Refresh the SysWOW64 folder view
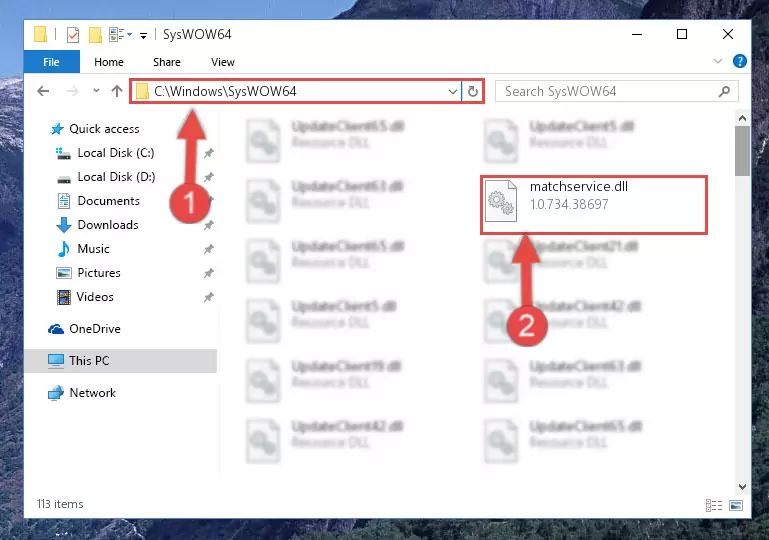Screen dimensions: 769x540 click(473, 92)
